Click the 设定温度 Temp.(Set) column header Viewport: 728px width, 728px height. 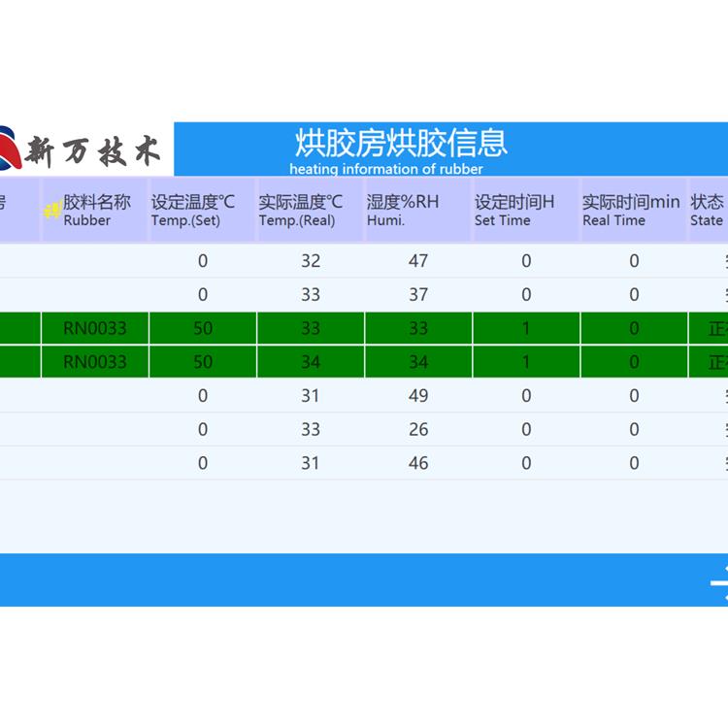[203, 210]
